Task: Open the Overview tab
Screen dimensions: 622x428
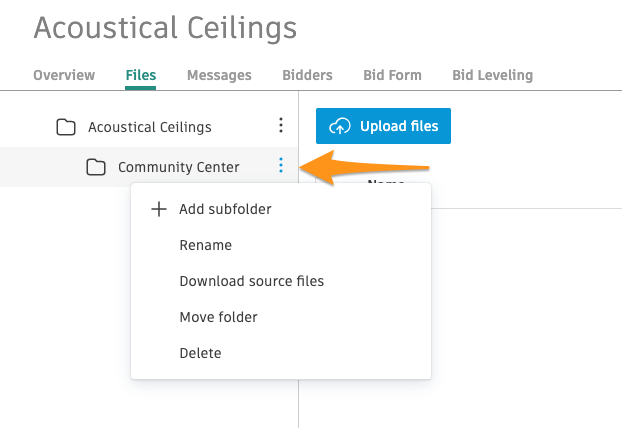Action: tap(64, 75)
